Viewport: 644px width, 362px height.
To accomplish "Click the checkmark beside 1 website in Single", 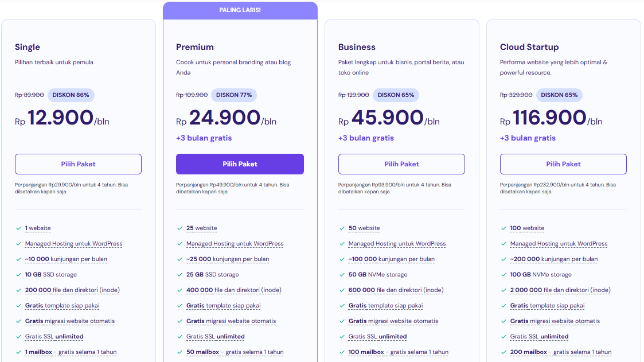I will [18, 228].
